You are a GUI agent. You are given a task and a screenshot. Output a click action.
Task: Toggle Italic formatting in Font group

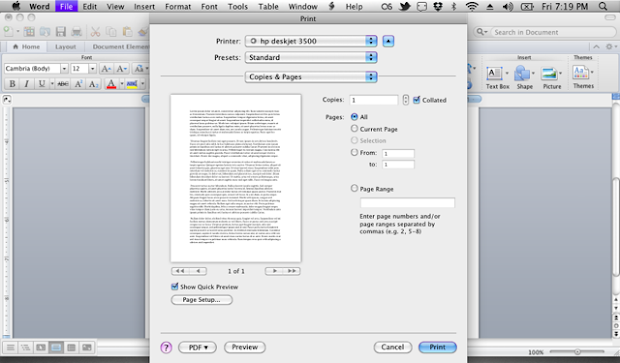26,83
